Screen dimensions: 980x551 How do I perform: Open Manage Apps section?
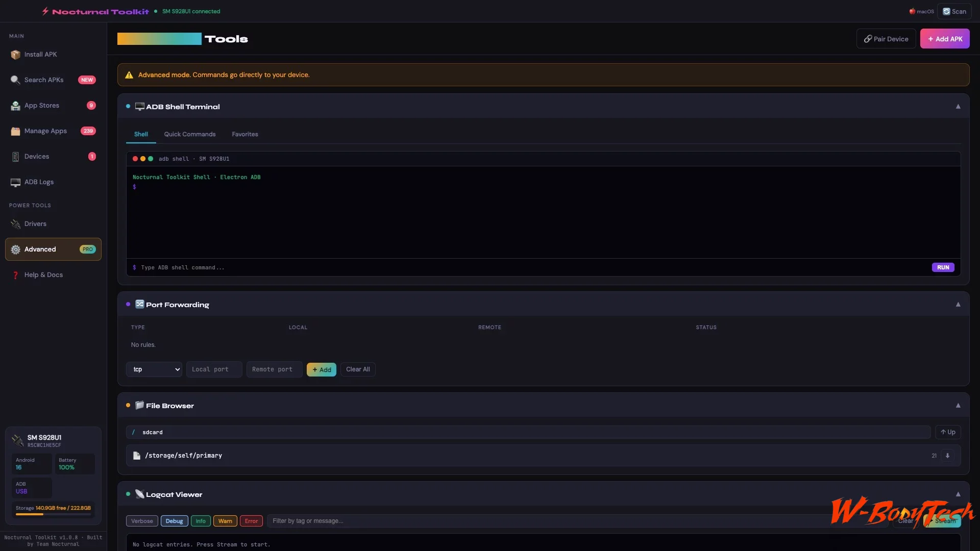point(53,131)
